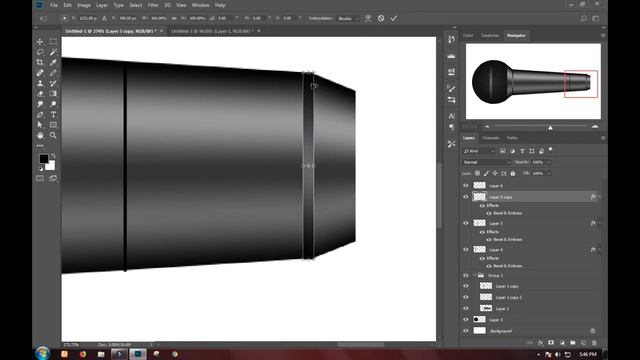The width and height of the screenshot is (640, 360).
Task: Swap foreground and background colors
Action: pos(53,156)
